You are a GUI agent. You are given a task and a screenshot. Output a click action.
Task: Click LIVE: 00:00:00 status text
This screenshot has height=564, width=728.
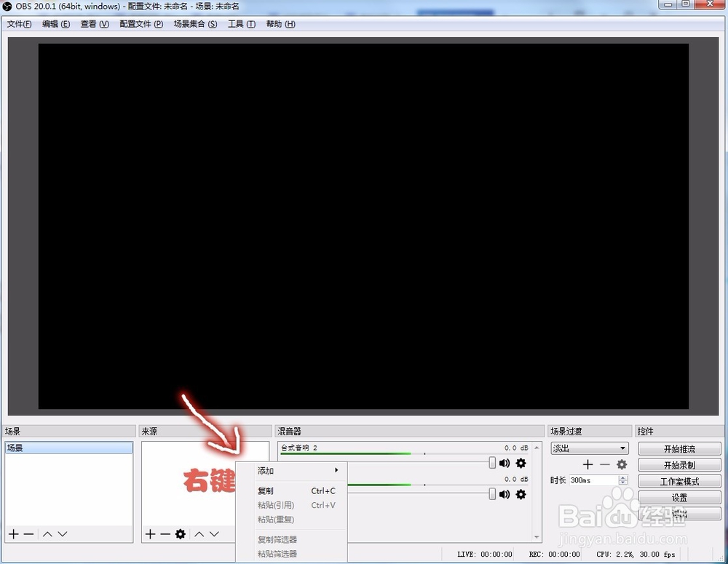tap(485, 555)
